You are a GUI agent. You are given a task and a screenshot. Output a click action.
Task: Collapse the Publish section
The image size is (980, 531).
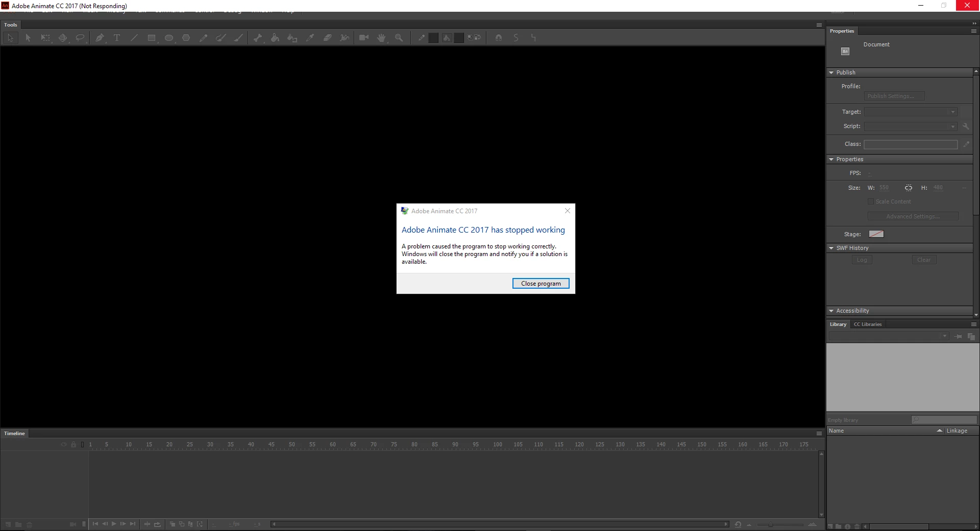831,72
